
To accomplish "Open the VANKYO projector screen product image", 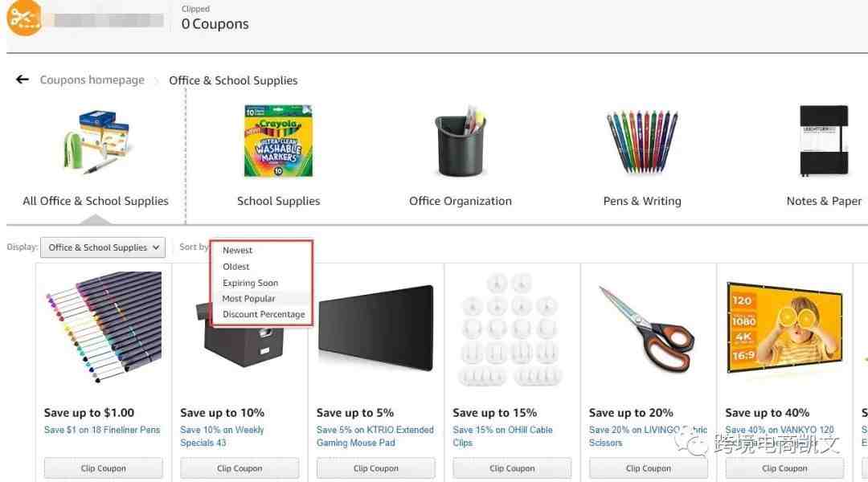I will pyautogui.click(x=784, y=328).
